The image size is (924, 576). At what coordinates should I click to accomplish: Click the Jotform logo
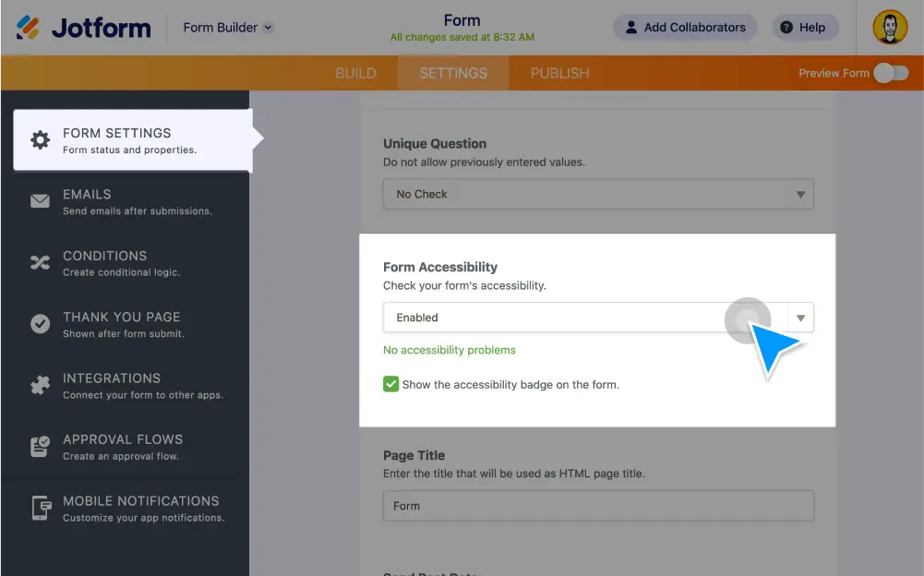83,28
